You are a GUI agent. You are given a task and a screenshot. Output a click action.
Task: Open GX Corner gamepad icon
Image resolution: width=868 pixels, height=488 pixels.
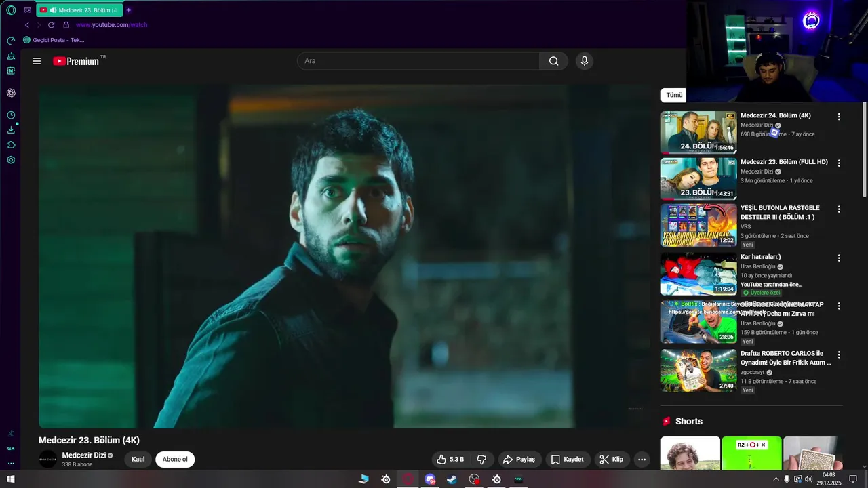coord(28,10)
